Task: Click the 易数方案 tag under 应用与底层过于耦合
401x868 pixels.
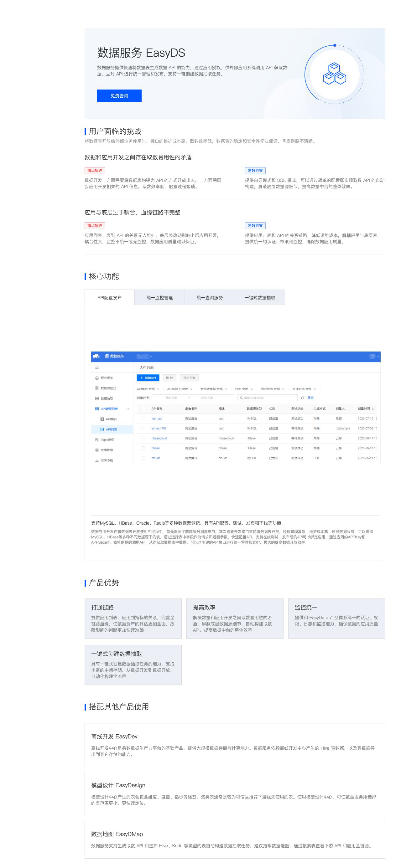Action: (x=255, y=225)
